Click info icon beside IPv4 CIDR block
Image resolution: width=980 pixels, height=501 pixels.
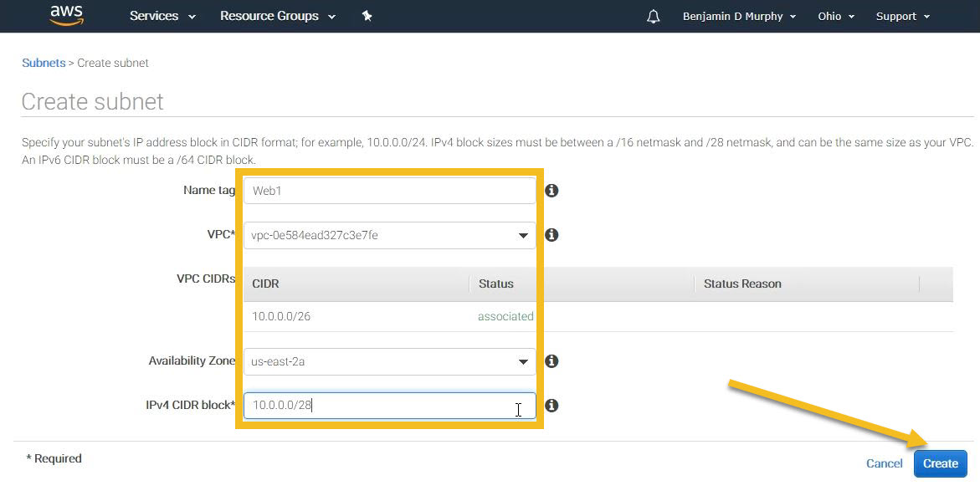tap(552, 406)
